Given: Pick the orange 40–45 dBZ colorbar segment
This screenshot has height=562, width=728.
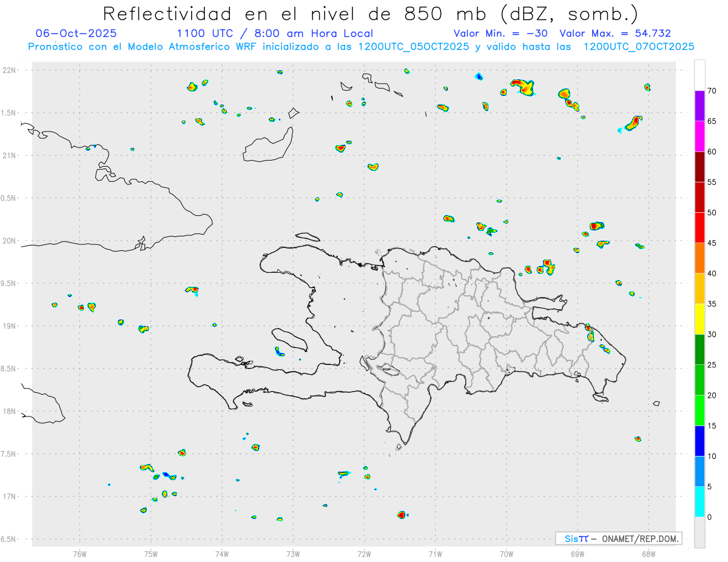Looking at the screenshot, I should tap(699, 258).
